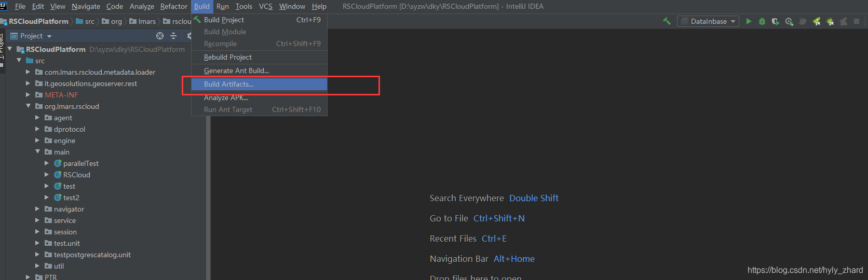
Task: Click RSCloudPlatform breadcrumb in navigation bar
Action: pos(34,21)
